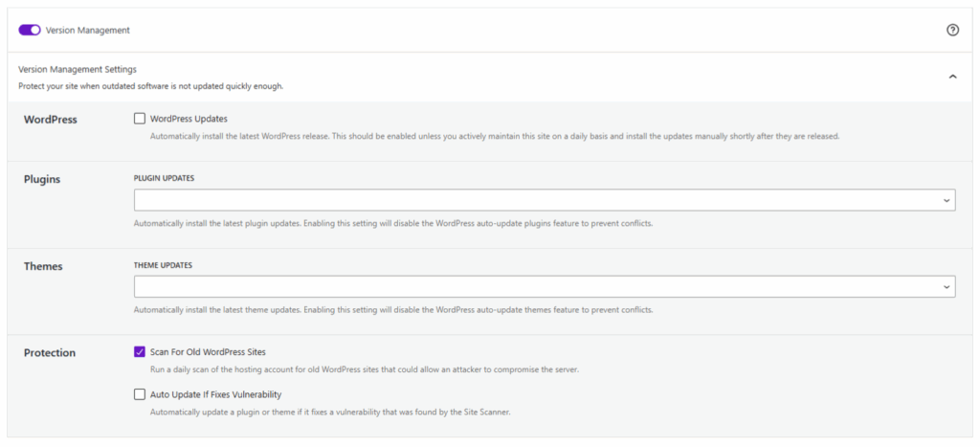The image size is (980, 447).
Task: Enable the WordPress Updates checkbox
Action: point(140,119)
